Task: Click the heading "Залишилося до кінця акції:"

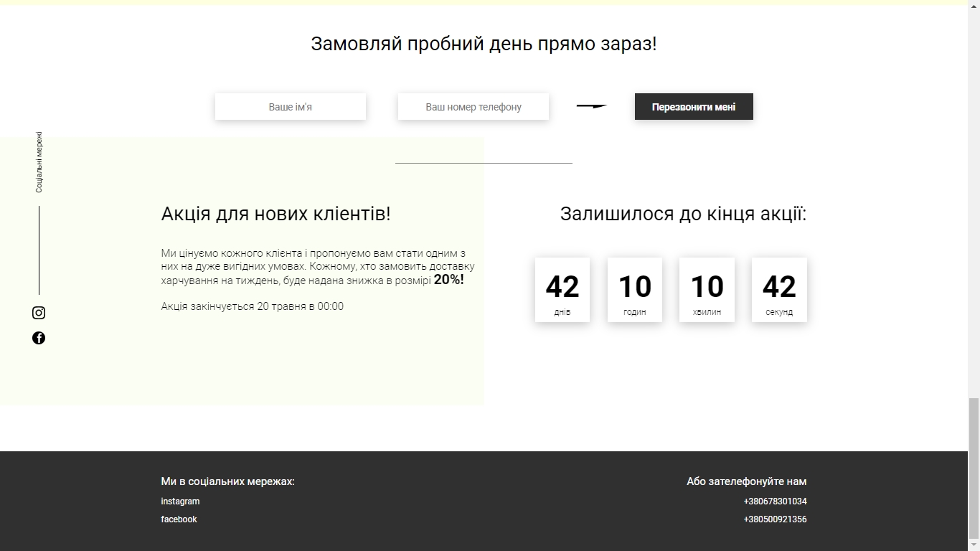Action: point(684,214)
